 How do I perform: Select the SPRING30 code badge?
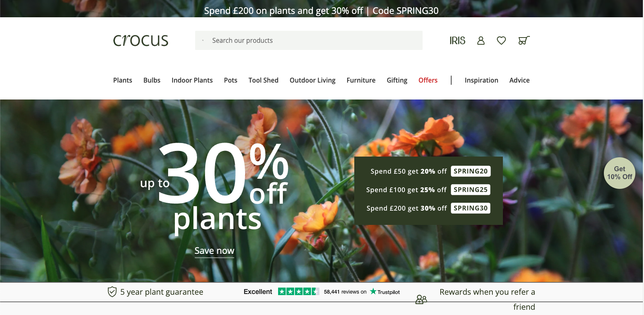pos(471,208)
